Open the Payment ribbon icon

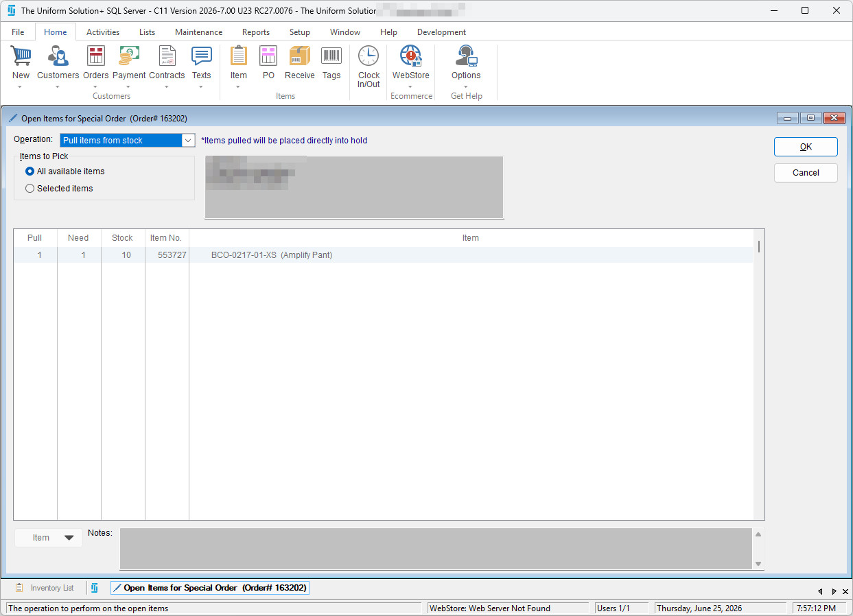[x=129, y=56]
